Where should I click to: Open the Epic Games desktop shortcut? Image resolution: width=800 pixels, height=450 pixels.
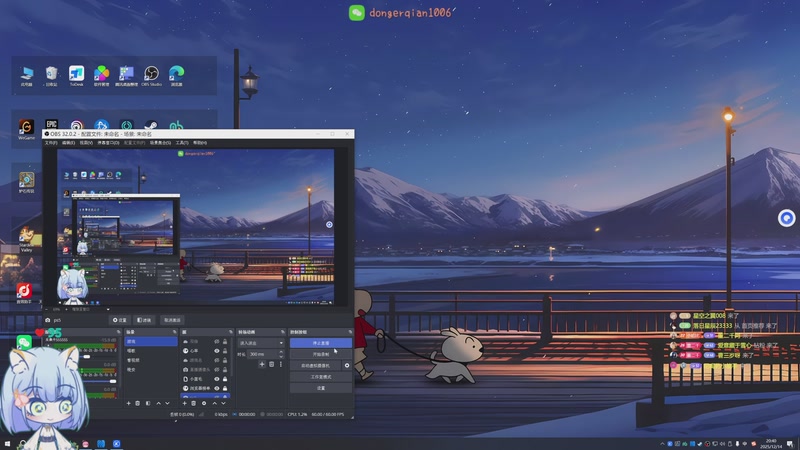52,124
